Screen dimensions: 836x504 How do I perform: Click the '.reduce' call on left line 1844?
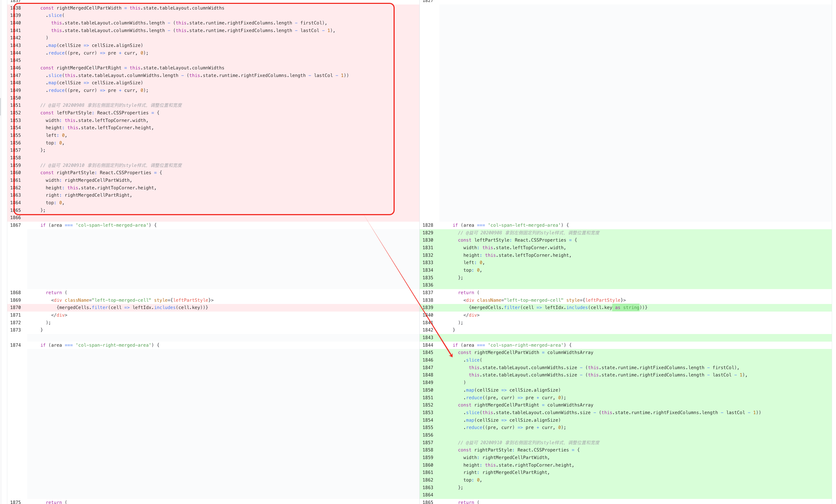[55, 53]
